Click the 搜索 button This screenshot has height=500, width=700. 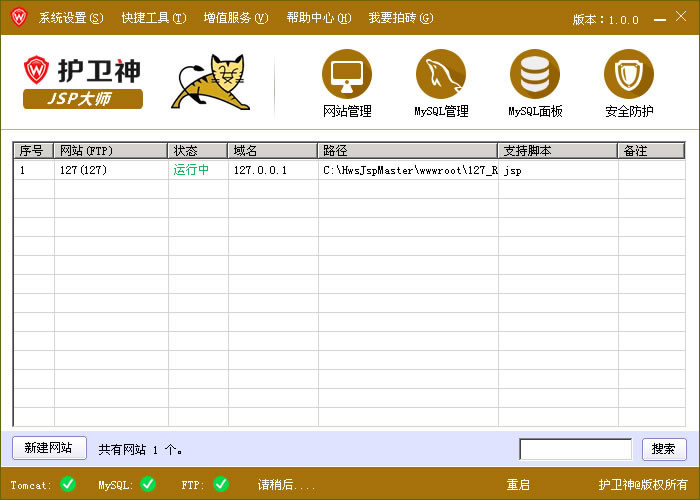[664, 449]
